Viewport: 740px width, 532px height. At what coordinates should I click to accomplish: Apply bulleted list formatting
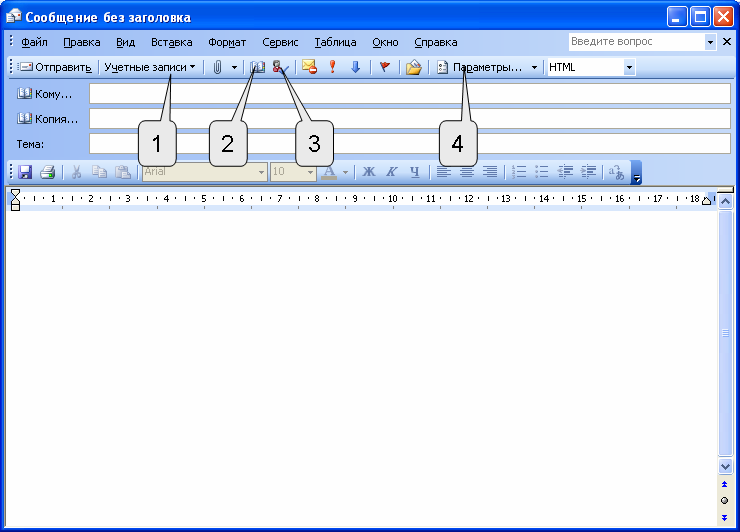(542, 172)
